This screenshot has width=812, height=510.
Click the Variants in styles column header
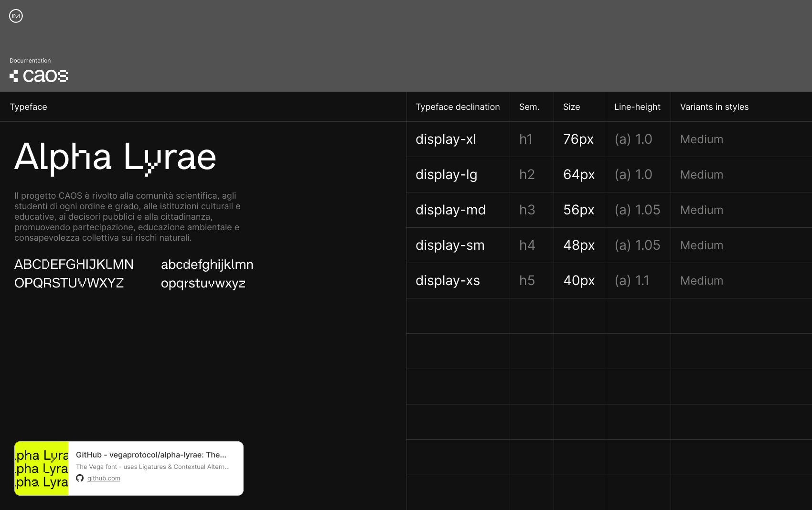(x=714, y=107)
